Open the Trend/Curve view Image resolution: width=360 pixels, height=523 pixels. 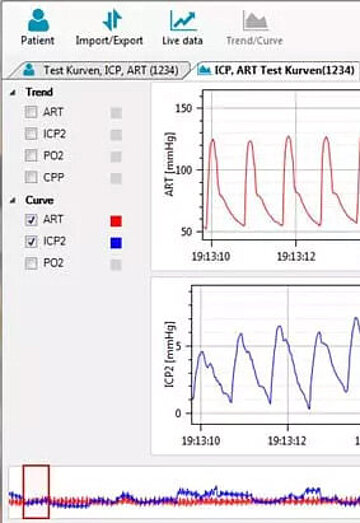click(255, 27)
